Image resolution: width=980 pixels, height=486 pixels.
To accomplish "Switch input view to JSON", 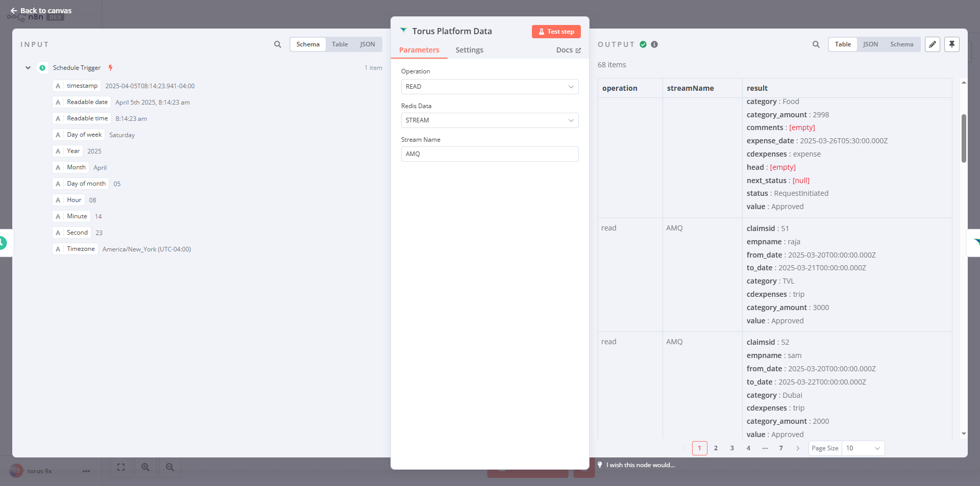I will coord(367,44).
